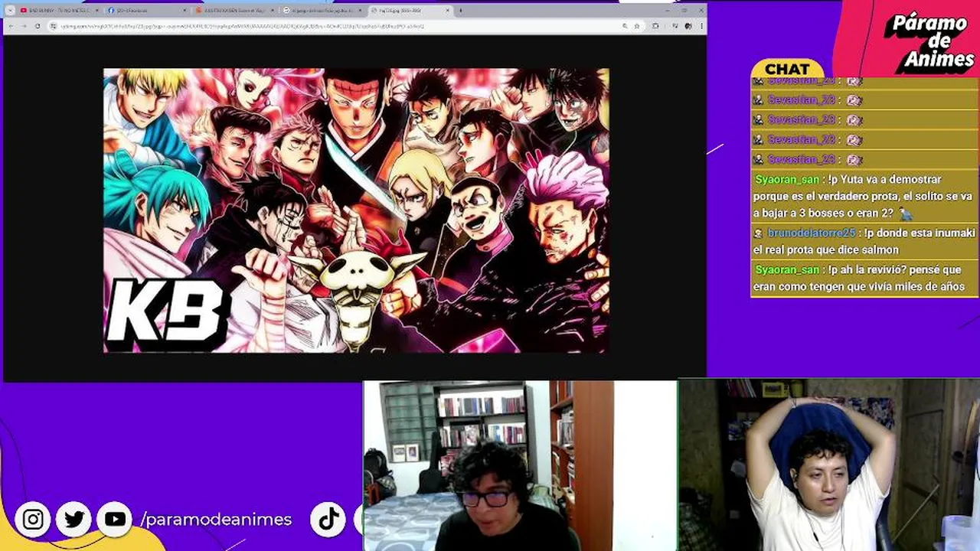View site information icon in address bar
The width and height of the screenshot is (980, 551).
[x=53, y=26]
